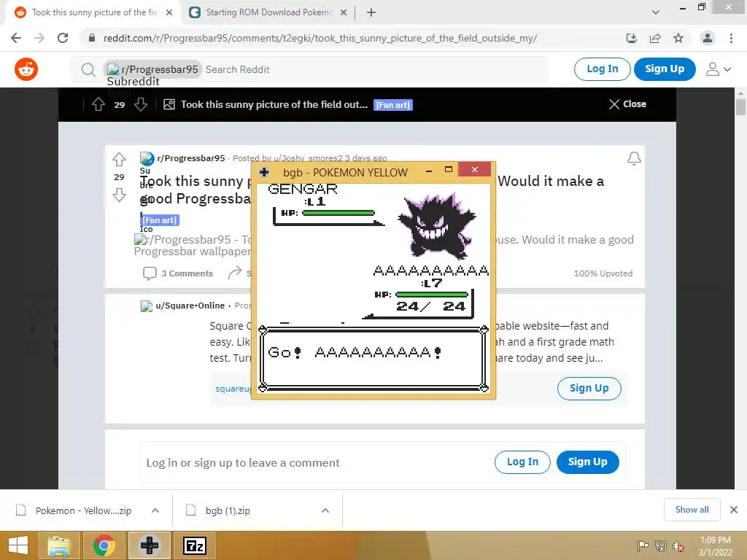Image resolution: width=747 pixels, height=560 pixels.
Task: Show all downloads
Action: (692, 510)
